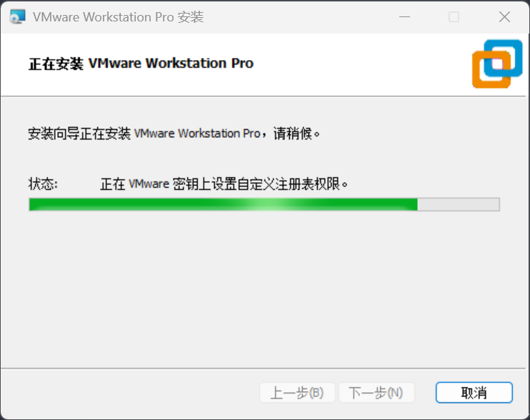Click the disabled maximize button
Viewport: 530px width, 420px height.
(454, 16)
